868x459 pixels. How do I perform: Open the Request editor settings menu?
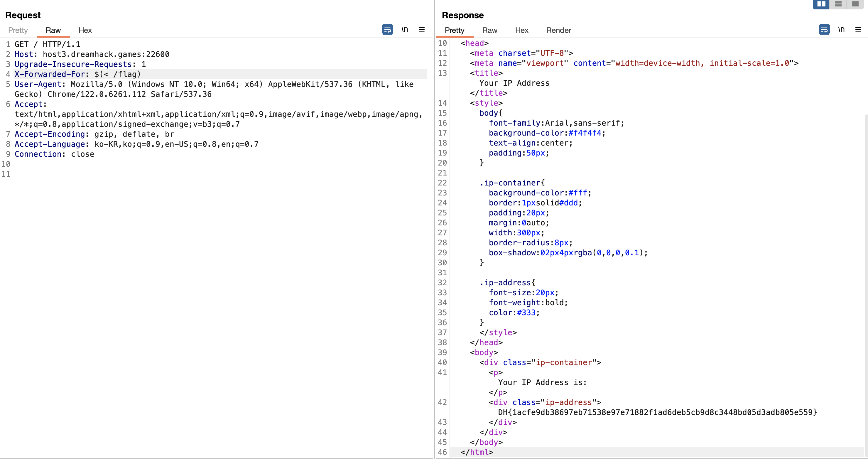coord(422,30)
